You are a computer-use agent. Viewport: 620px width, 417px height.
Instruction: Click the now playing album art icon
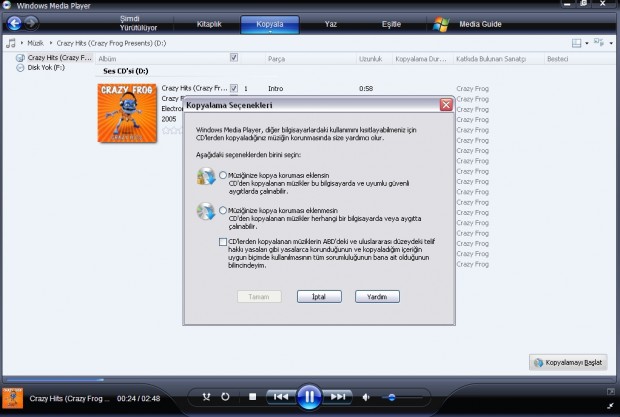coord(13,398)
